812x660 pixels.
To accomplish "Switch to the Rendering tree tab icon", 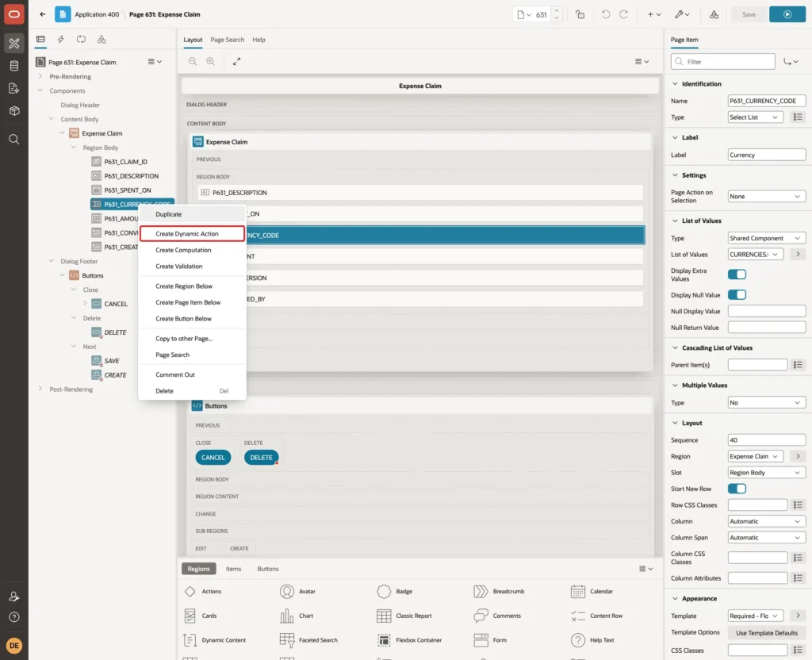I will tap(40, 40).
